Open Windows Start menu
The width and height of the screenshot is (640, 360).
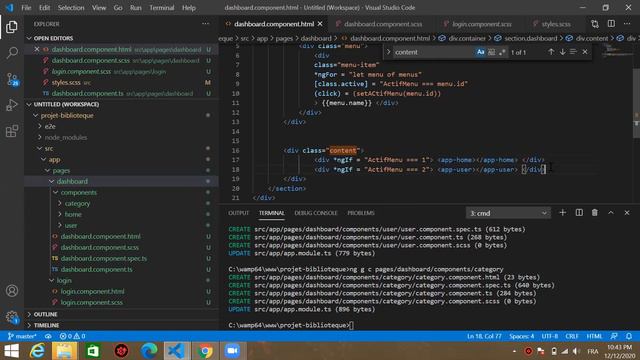click(11, 351)
